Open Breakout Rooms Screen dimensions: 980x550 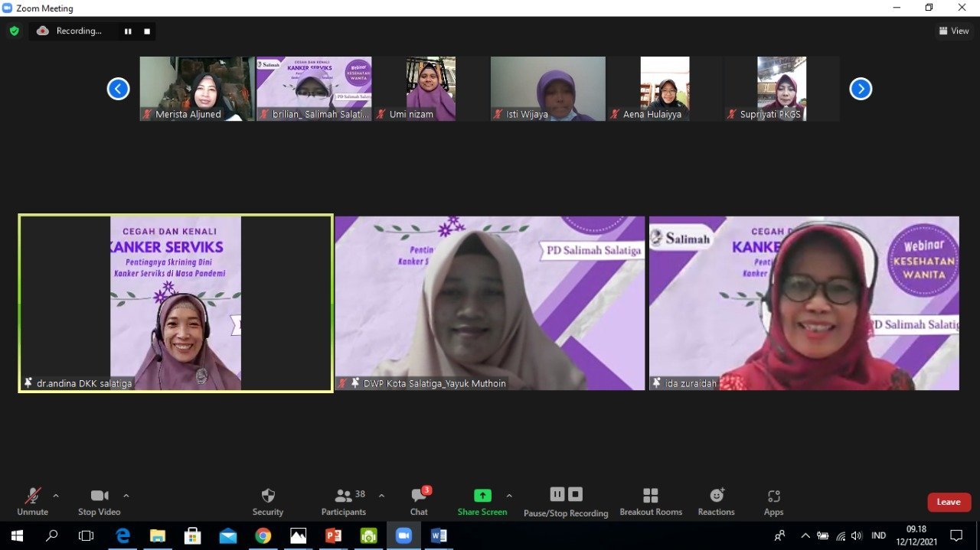click(x=651, y=502)
